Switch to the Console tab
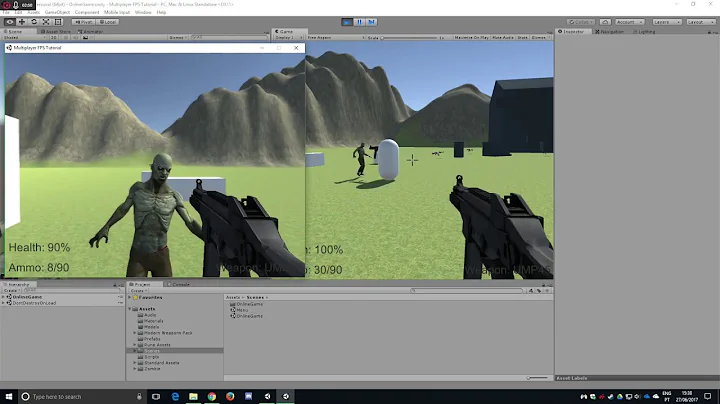This screenshot has width=720, height=404. (178, 285)
